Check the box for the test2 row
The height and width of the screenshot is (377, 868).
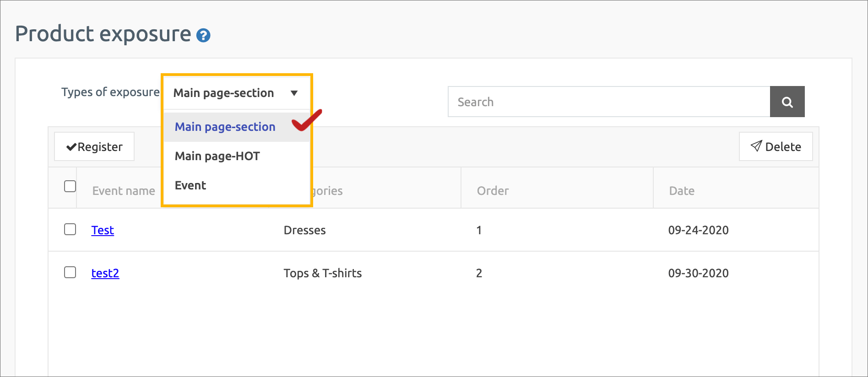70,273
